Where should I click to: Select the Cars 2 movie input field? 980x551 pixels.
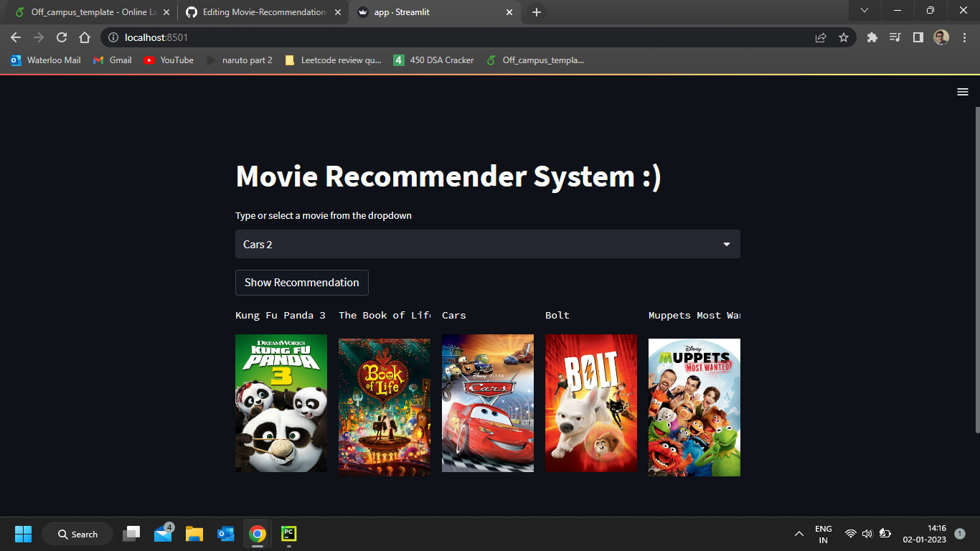(x=488, y=244)
